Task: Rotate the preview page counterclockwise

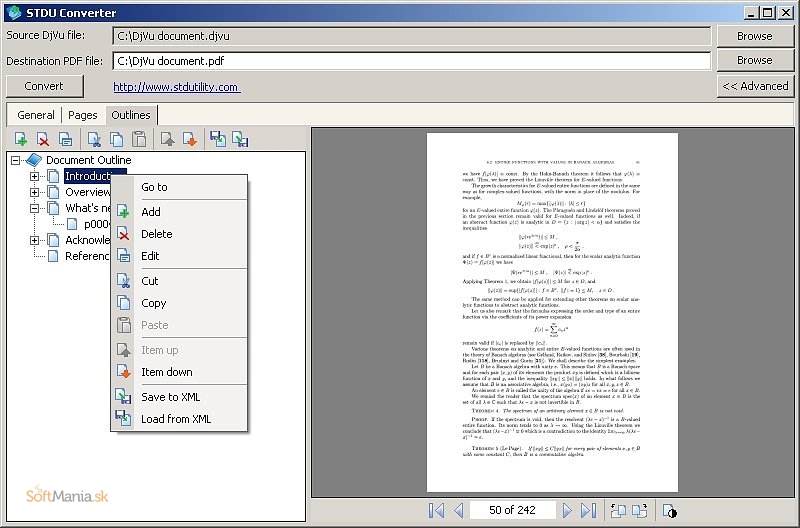Action: pyautogui.click(x=618, y=510)
